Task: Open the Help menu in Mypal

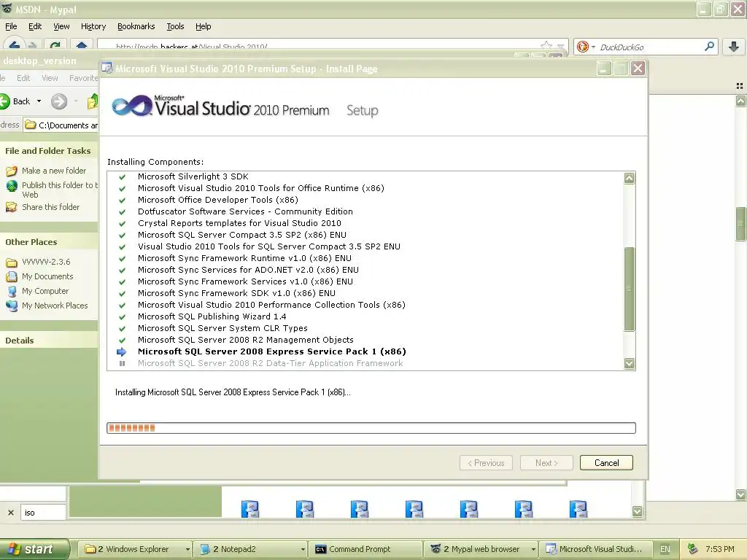Action: (x=203, y=26)
